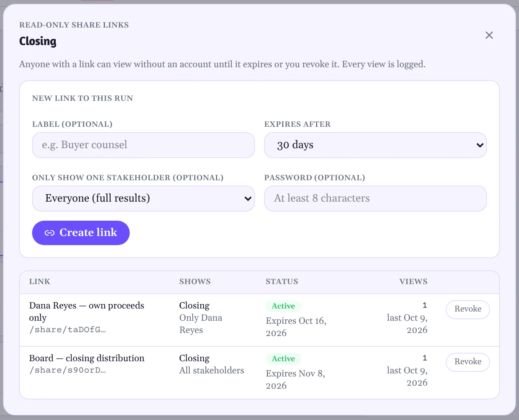Viewport: 519px width, 420px height.
Task: Click the New Link To This Run heading
Action: click(82, 99)
